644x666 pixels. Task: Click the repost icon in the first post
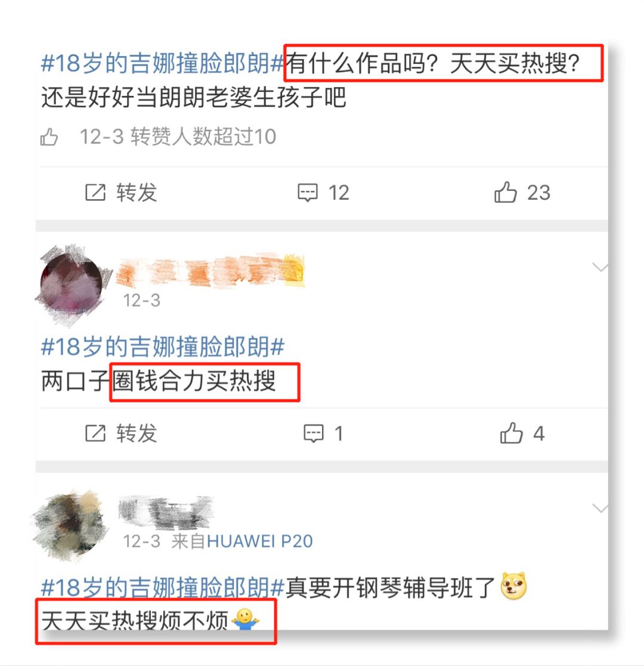(x=95, y=193)
